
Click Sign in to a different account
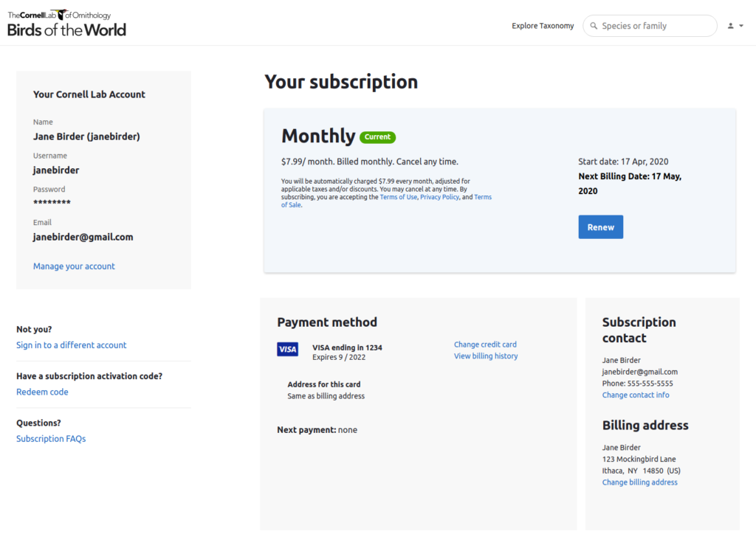coord(72,345)
